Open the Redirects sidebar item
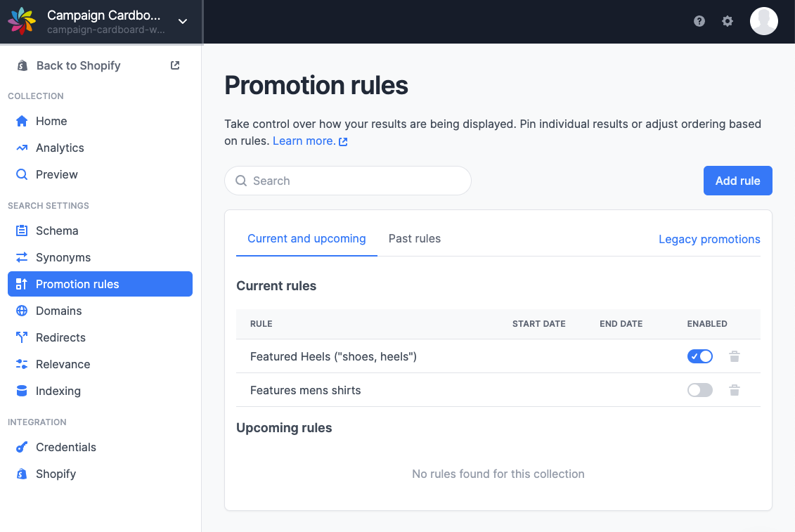Viewport: 795px width, 532px height. [x=100, y=338]
